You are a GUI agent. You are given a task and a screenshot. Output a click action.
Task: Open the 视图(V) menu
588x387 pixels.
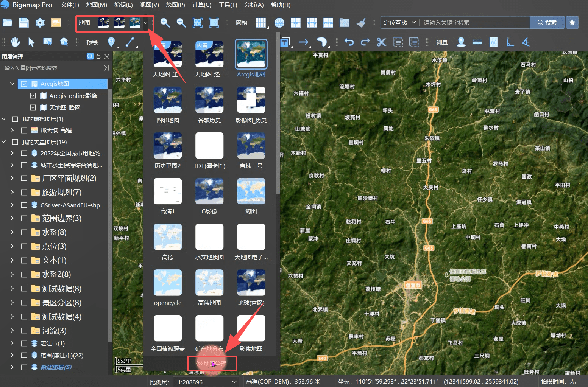[x=149, y=5]
